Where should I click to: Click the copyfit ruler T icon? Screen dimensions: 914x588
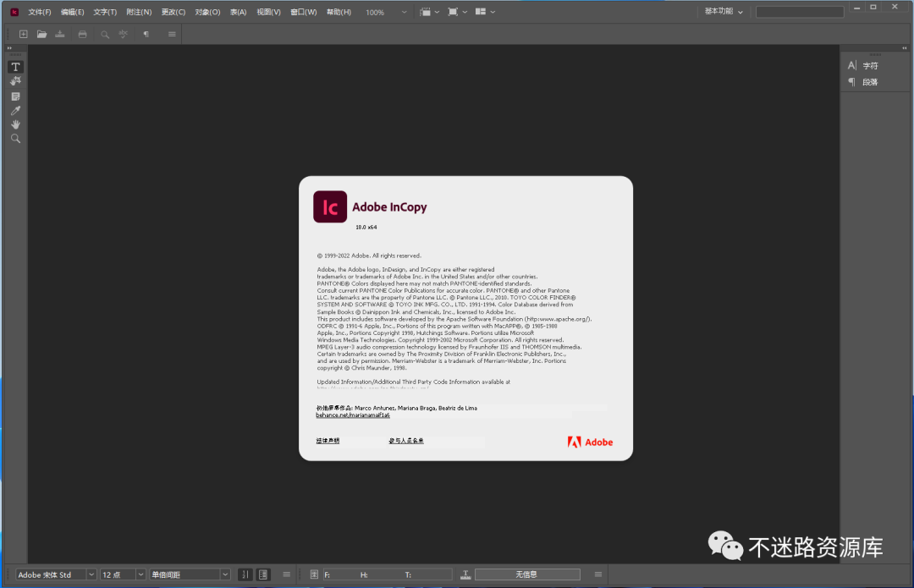point(465,574)
